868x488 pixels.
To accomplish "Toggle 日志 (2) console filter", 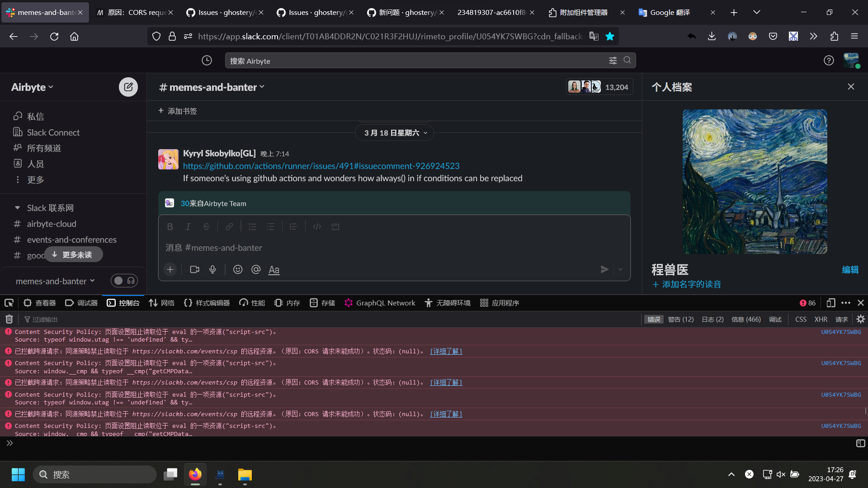I will (712, 319).
